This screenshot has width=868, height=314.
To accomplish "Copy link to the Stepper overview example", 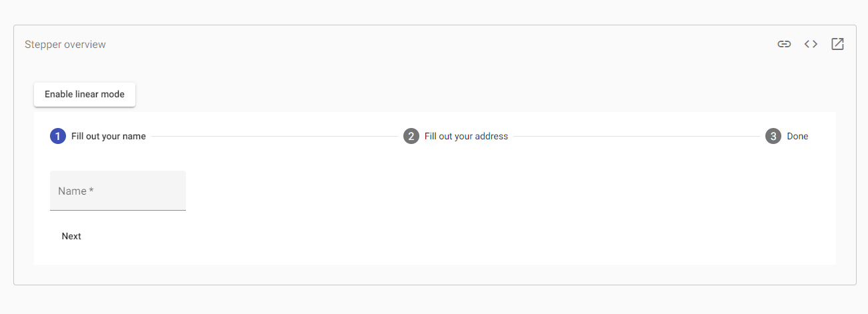I will (x=784, y=44).
